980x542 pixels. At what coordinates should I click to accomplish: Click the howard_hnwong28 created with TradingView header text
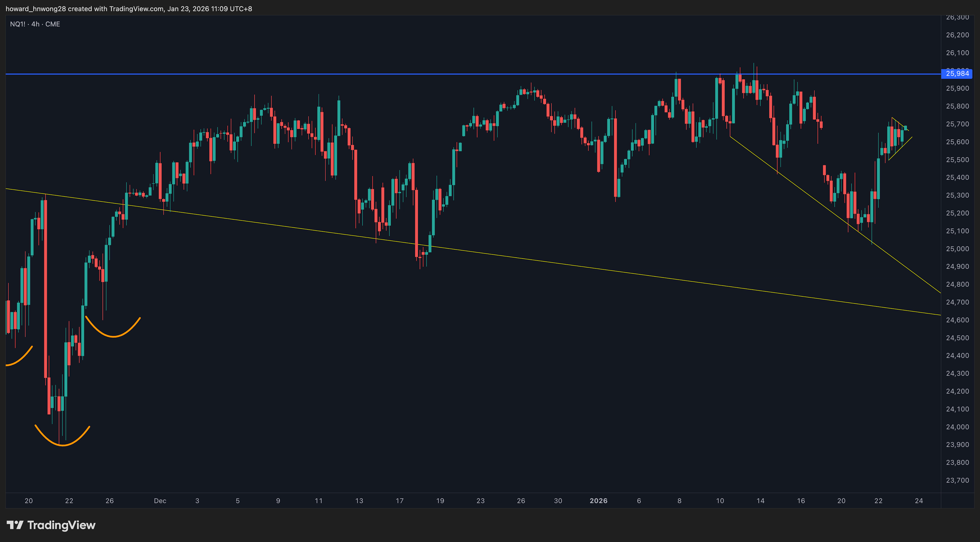129,8
